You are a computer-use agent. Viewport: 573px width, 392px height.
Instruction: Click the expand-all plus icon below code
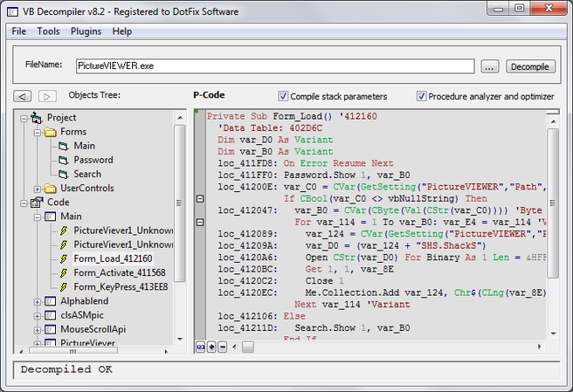[211, 347]
